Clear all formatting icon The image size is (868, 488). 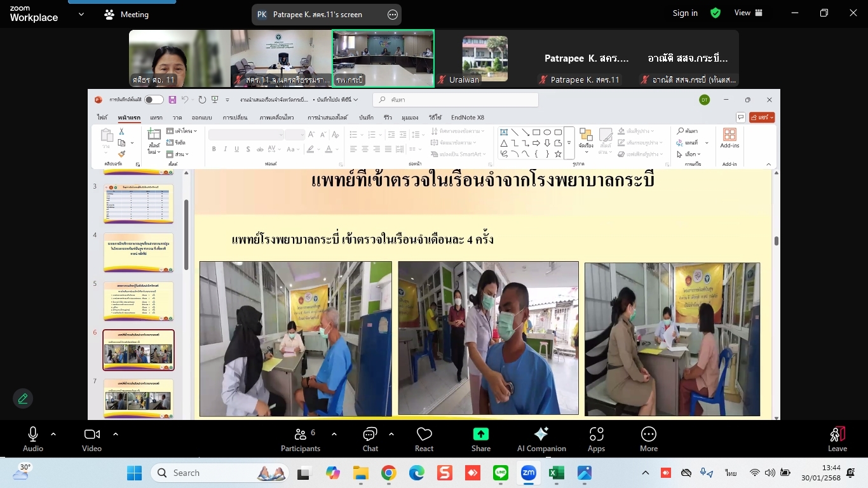pyautogui.click(x=336, y=134)
